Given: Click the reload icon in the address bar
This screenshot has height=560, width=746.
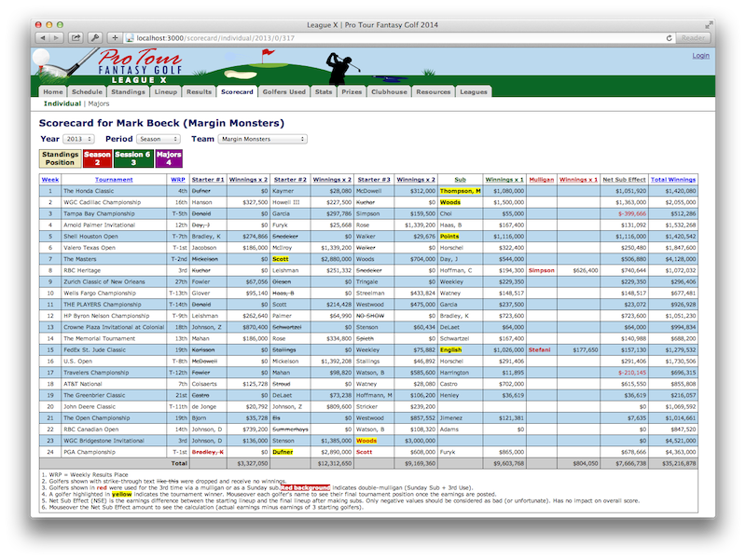Looking at the screenshot, I should (669, 38).
